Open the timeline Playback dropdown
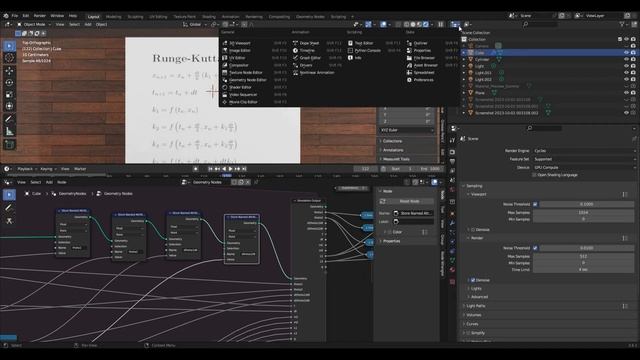 26,169
